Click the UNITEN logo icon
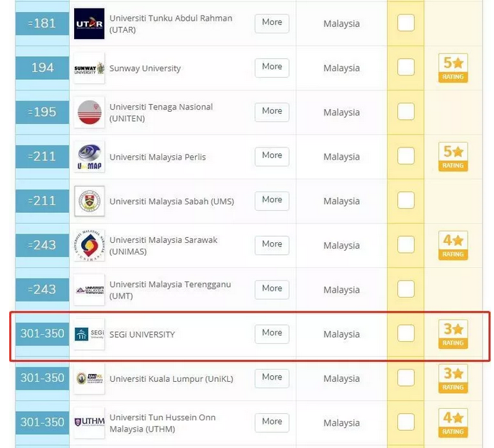 (x=89, y=113)
